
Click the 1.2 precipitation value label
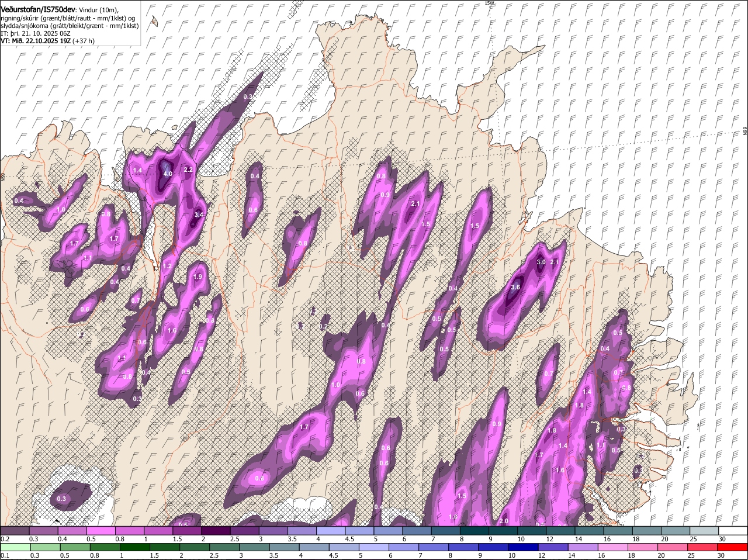point(167,266)
